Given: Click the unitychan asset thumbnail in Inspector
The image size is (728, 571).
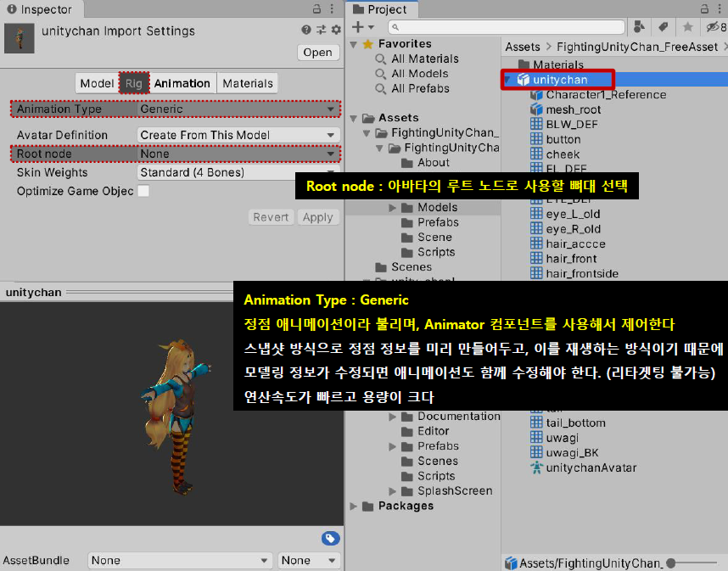Looking at the screenshot, I should pyautogui.click(x=20, y=38).
